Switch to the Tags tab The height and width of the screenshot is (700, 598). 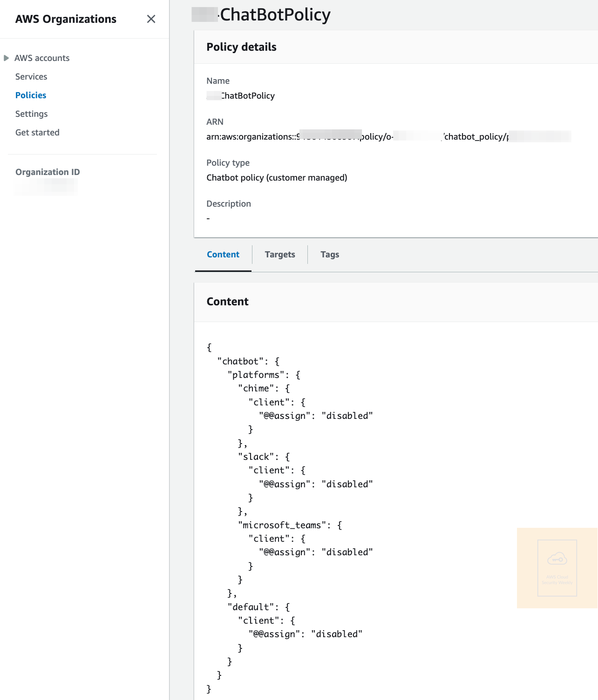(330, 255)
